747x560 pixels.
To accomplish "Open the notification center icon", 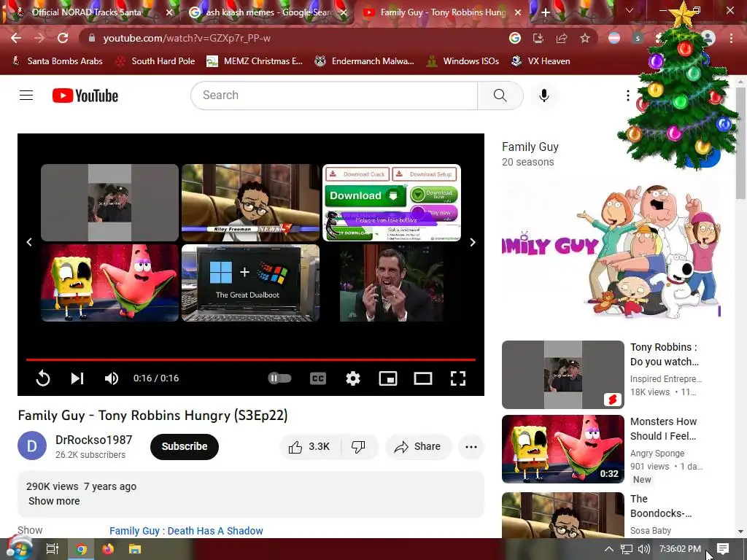I will pyautogui.click(x=723, y=549).
